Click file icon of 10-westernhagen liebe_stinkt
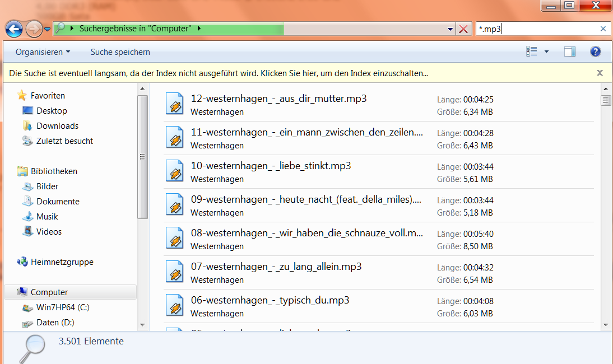613x364 pixels. coord(174,171)
